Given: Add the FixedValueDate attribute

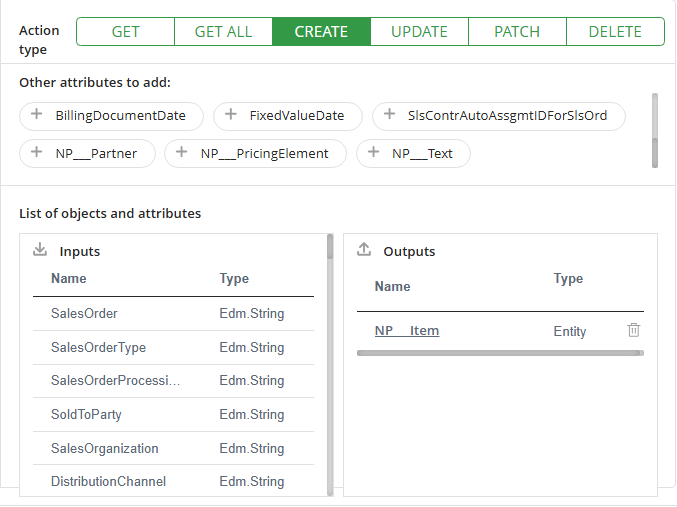Looking at the screenshot, I should pyautogui.click(x=288, y=116).
